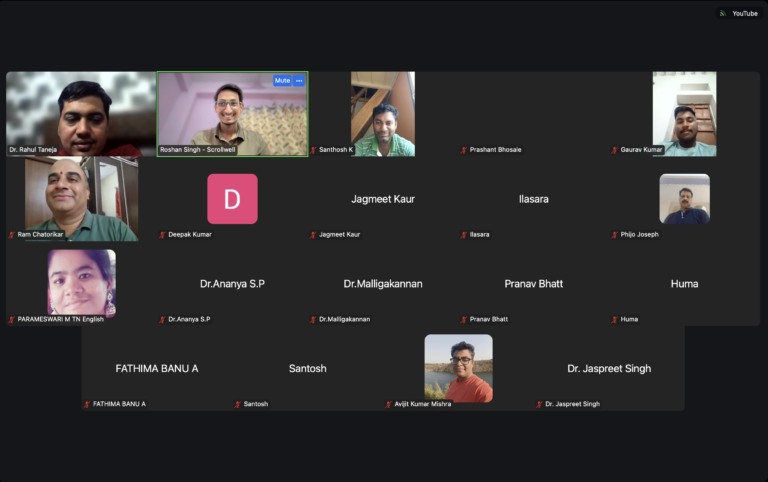768x482 pixels.
Task: Click muted mic icon beside FATHIMA BANU A
Action: tap(87, 404)
